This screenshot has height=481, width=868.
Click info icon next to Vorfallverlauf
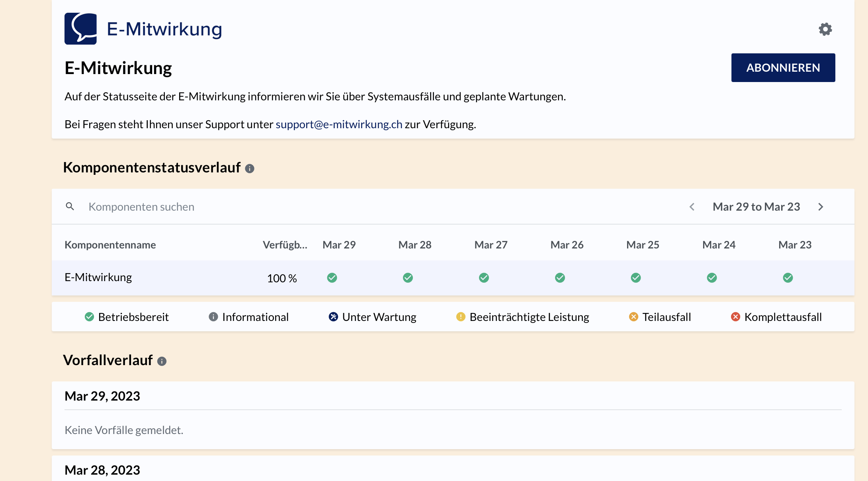[162, 361]
